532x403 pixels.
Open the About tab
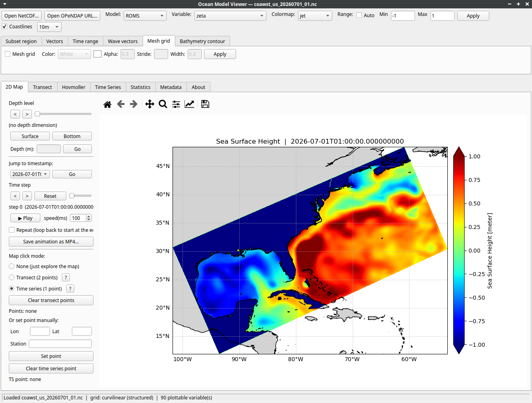199,87
